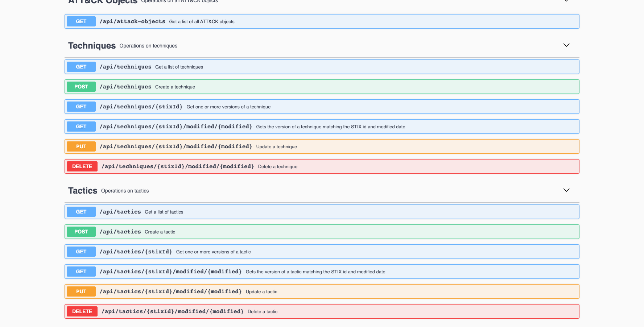
Task: Click the DELETE badge for deleting a tactic
Action: click(82, 311)
